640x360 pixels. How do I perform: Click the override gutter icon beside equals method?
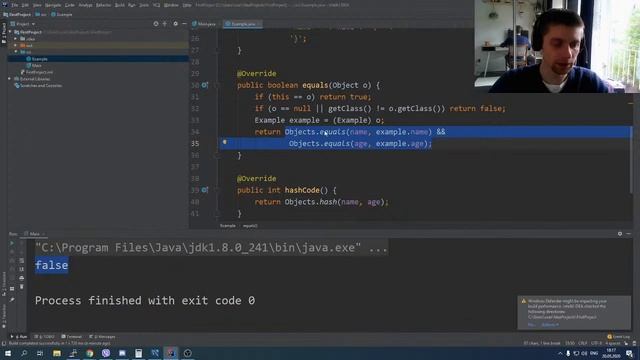click(204, 85)
